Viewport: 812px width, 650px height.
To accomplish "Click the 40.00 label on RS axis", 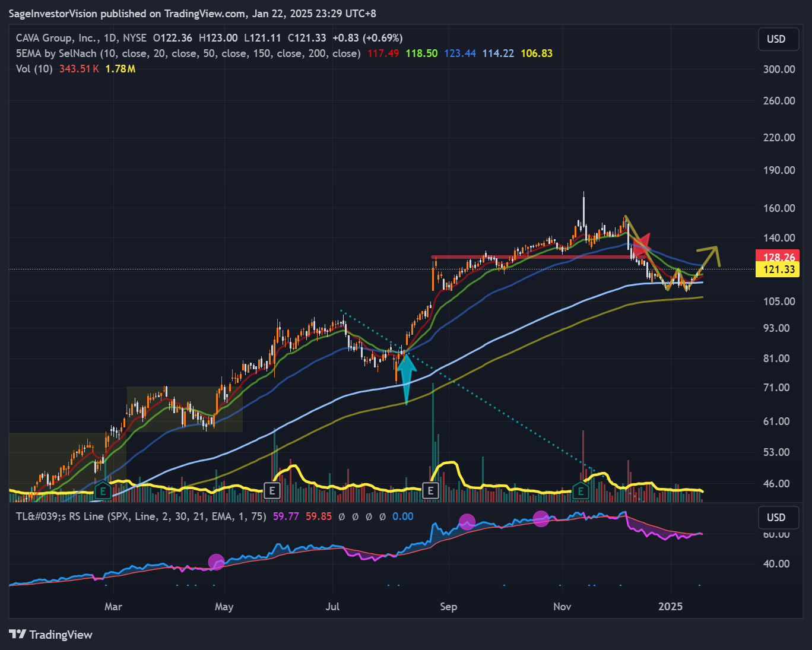I will click(x=777, y=564).
